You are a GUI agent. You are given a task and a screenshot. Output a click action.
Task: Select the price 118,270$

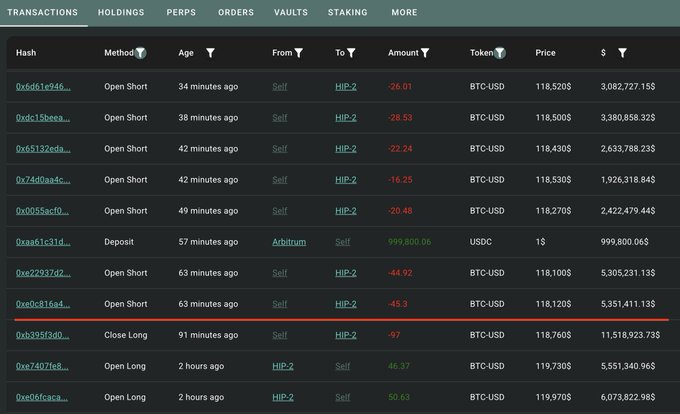553,211
